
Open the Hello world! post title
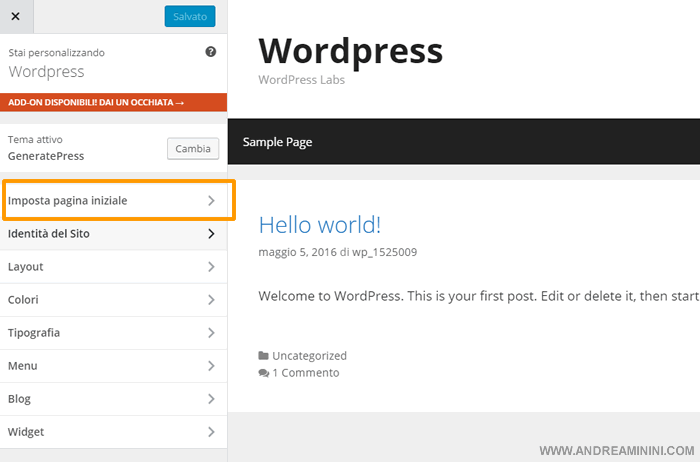(x=320, y=225)
